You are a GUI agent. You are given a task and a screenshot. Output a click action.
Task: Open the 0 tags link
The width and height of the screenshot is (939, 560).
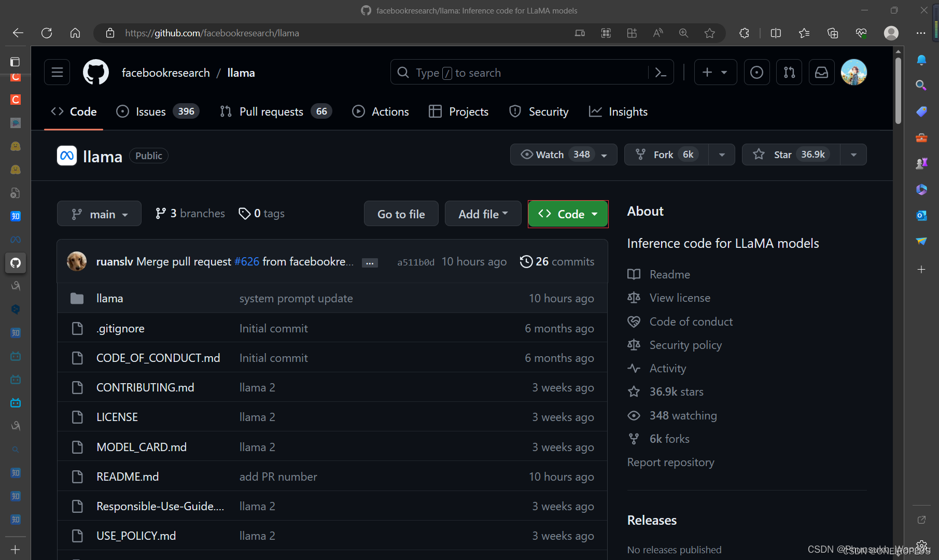261,214
